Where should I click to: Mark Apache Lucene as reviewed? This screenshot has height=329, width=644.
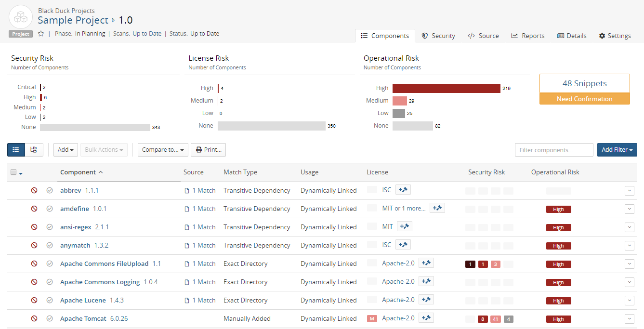[50, 301]
